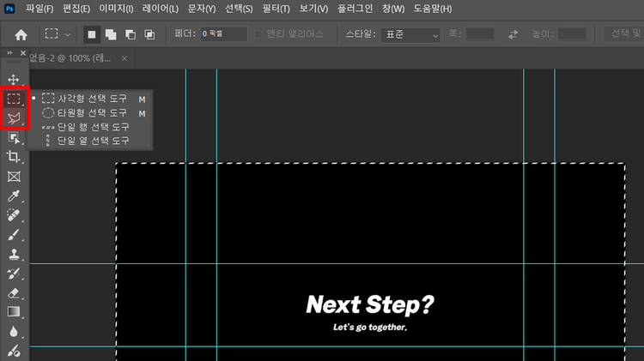This screenshot has width=644, height=361.
Task: Choose Intersect with Selection mode
Action: (x=149, y=35)
